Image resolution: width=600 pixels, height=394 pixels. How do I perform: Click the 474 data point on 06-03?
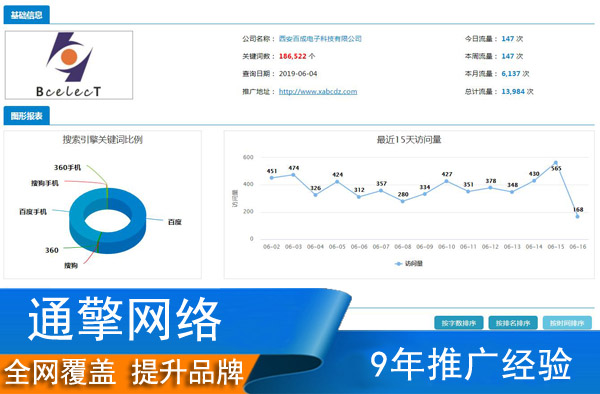point(293,174)
